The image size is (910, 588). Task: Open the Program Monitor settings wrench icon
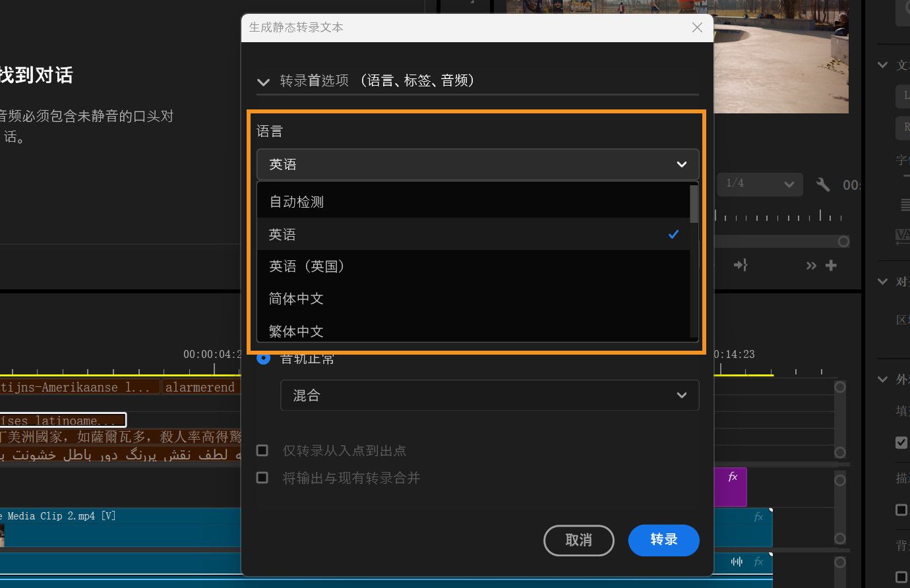tap(822, 185)
